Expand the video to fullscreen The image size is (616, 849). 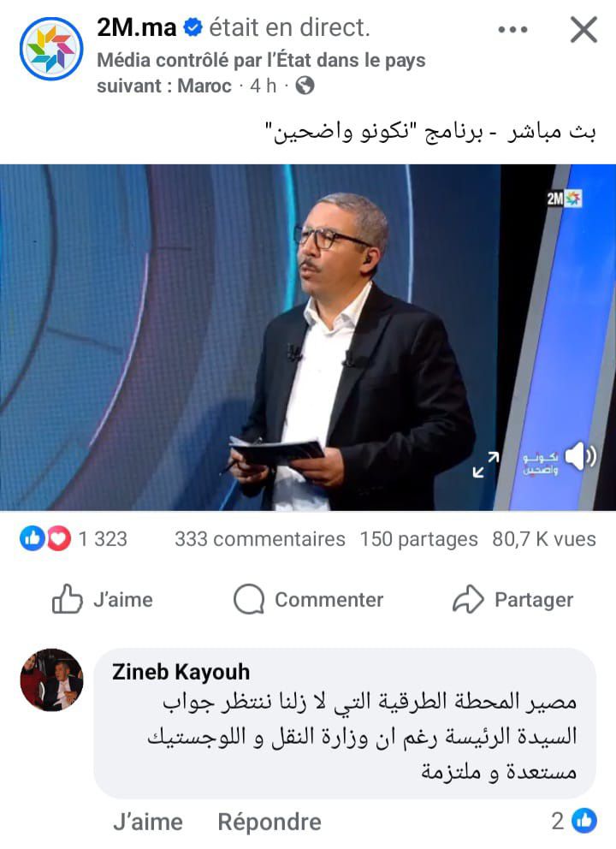[x=485, y=465]
